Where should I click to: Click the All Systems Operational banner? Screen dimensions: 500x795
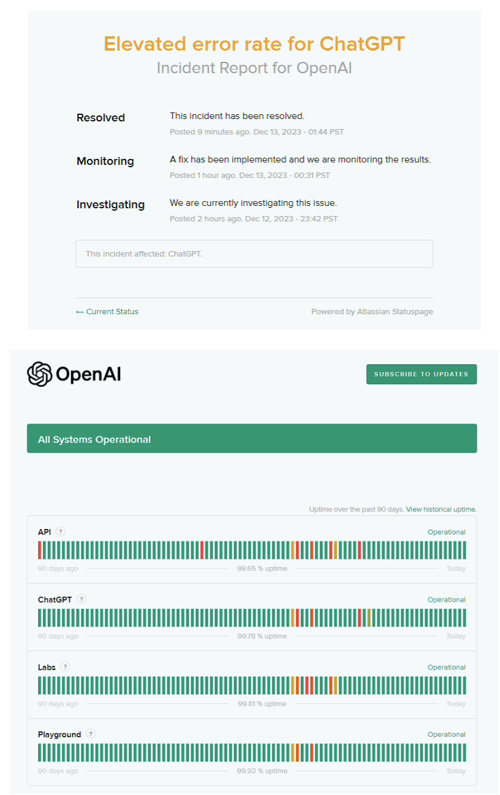(252, 439)
